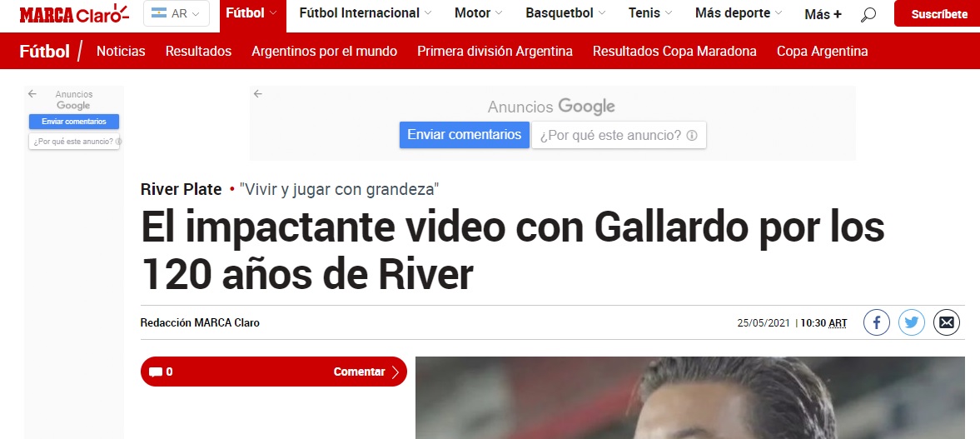
Task: Open the Resultados tab
Action: coord(198,52)
